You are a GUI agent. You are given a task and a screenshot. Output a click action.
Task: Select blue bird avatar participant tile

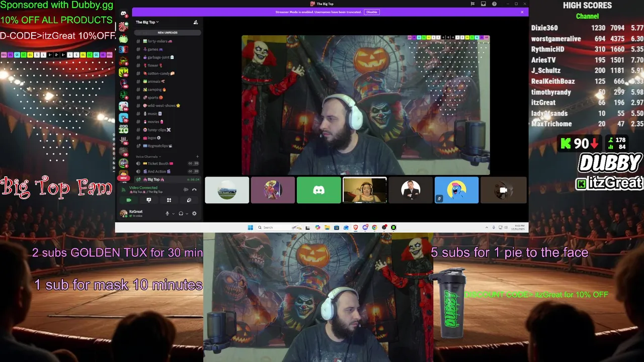pyautogui.click(x=456, y=190)
